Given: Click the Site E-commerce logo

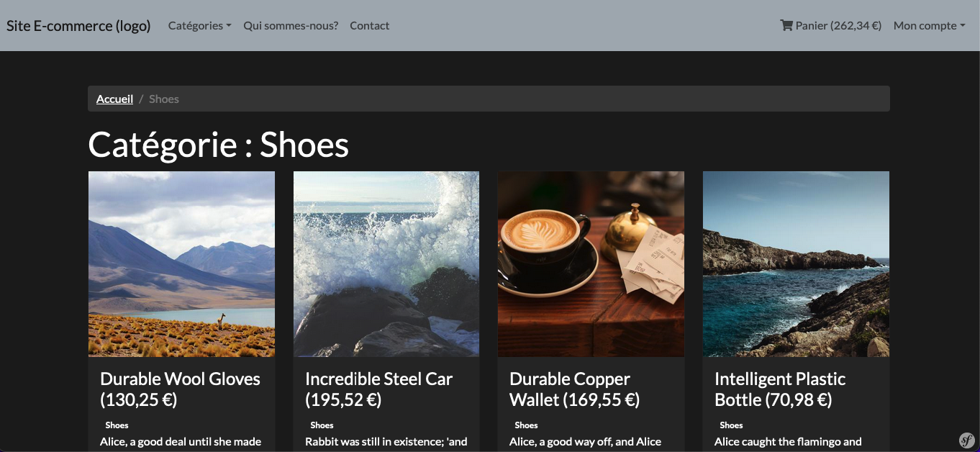Looking at the screenshot, I should pos(78,25).
